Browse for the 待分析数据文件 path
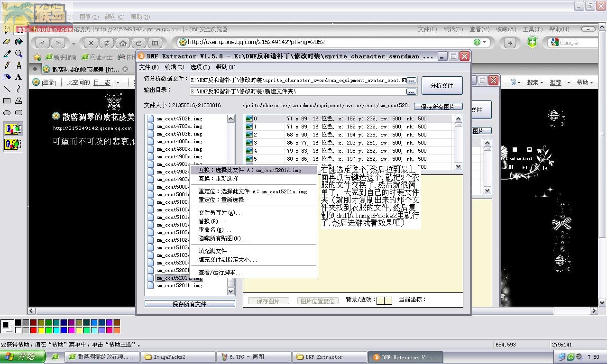Screen dimensions: 607x364 click(x=411, y=81)
